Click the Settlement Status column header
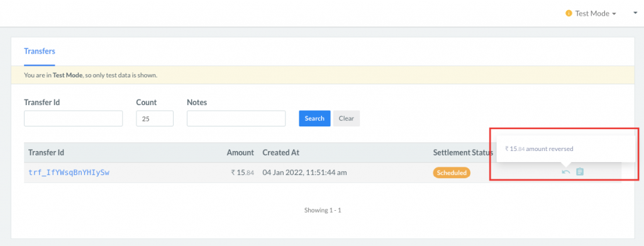The height and width of the screenshot is (246, 644). tap(463, 152)
